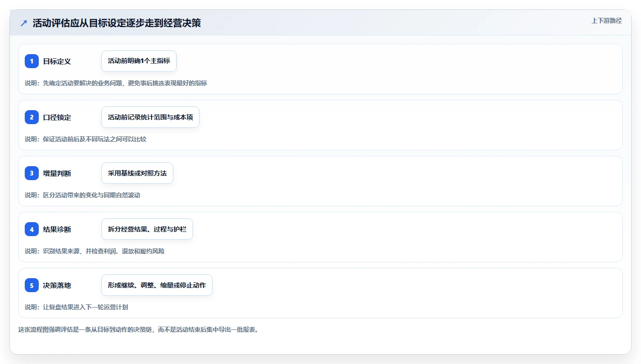This screenshot has width=641, height=364.
Task: Click the arrow icon beside the title
Action: 24,23
